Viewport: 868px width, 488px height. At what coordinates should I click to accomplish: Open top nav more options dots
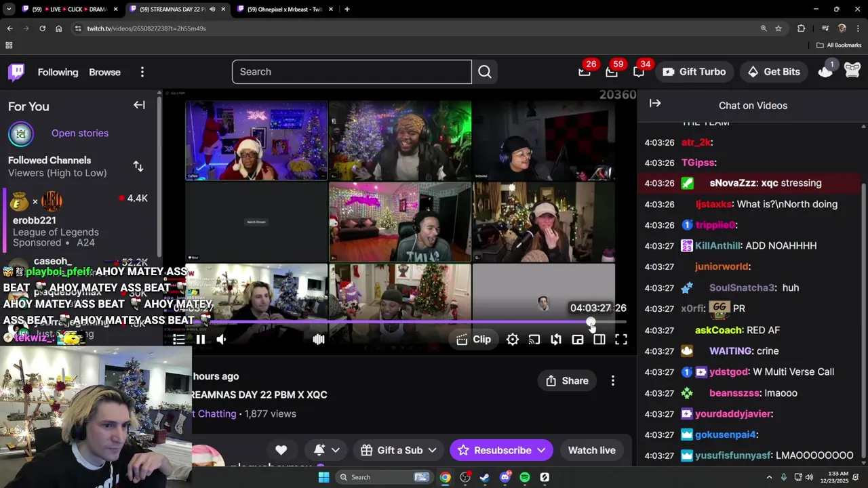142,72
